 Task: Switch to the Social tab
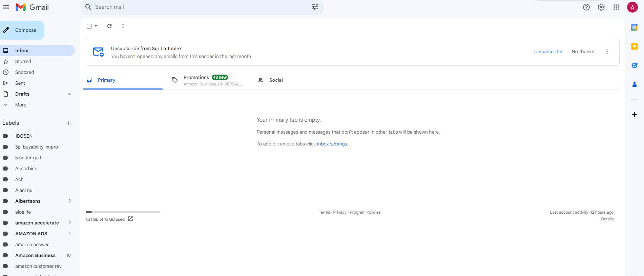click(294, 80)
